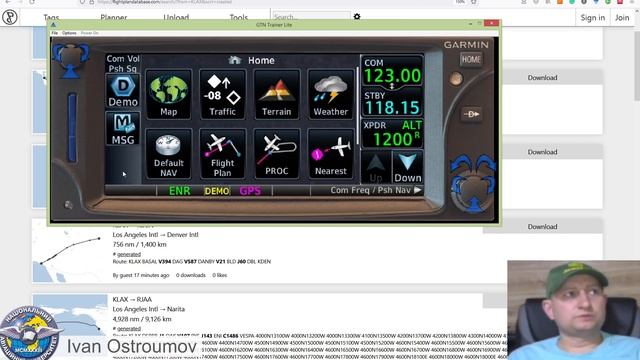Open the PROC procedures page

tap(276, 154)
